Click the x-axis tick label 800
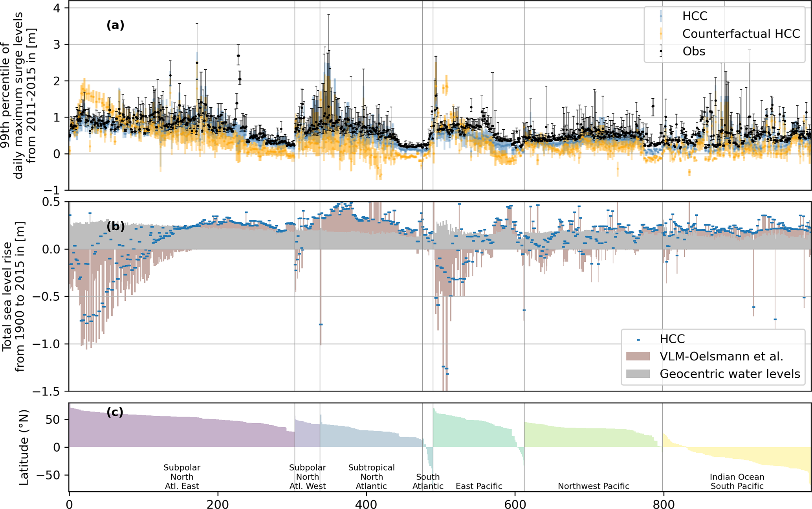 click(663, 504)
